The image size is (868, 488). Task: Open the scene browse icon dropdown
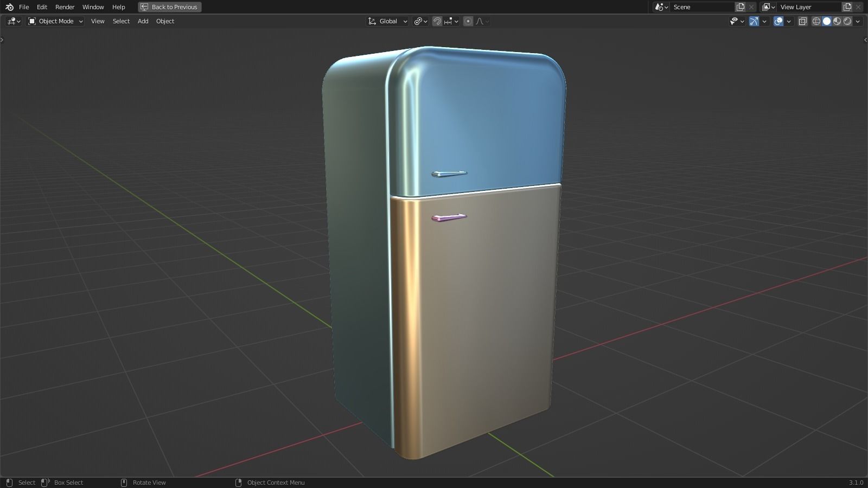(x=661, y=7)
